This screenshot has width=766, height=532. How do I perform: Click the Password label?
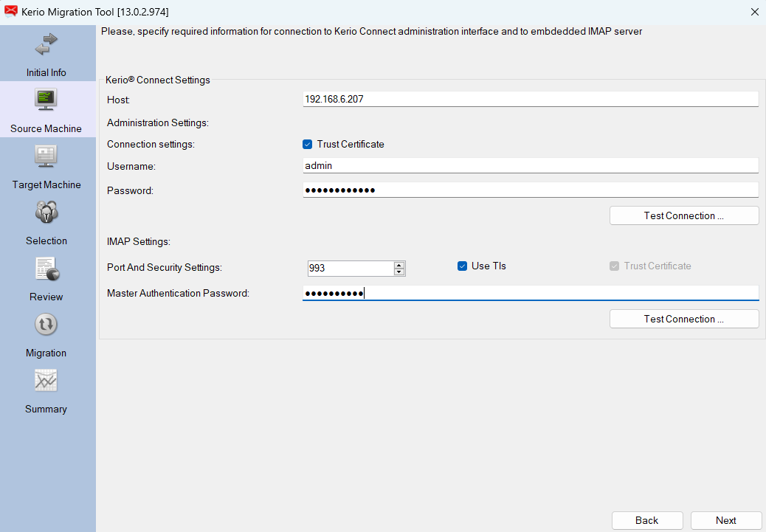tap(130, 190)
